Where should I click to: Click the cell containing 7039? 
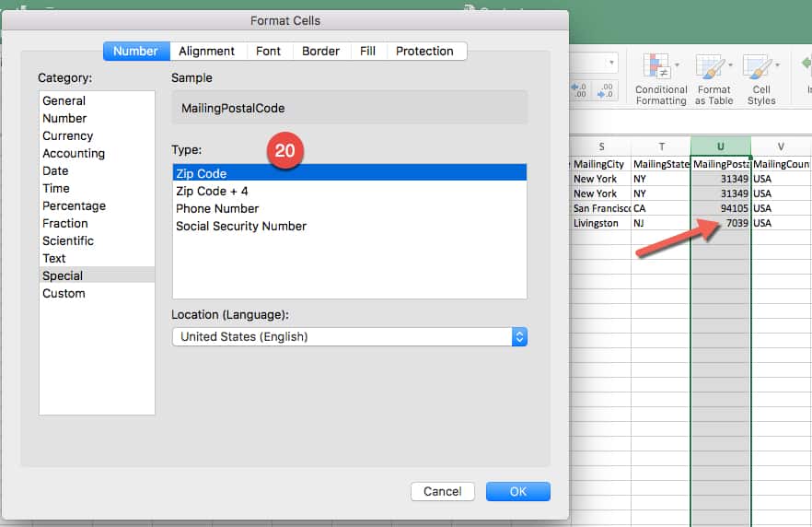pos(721,223)
